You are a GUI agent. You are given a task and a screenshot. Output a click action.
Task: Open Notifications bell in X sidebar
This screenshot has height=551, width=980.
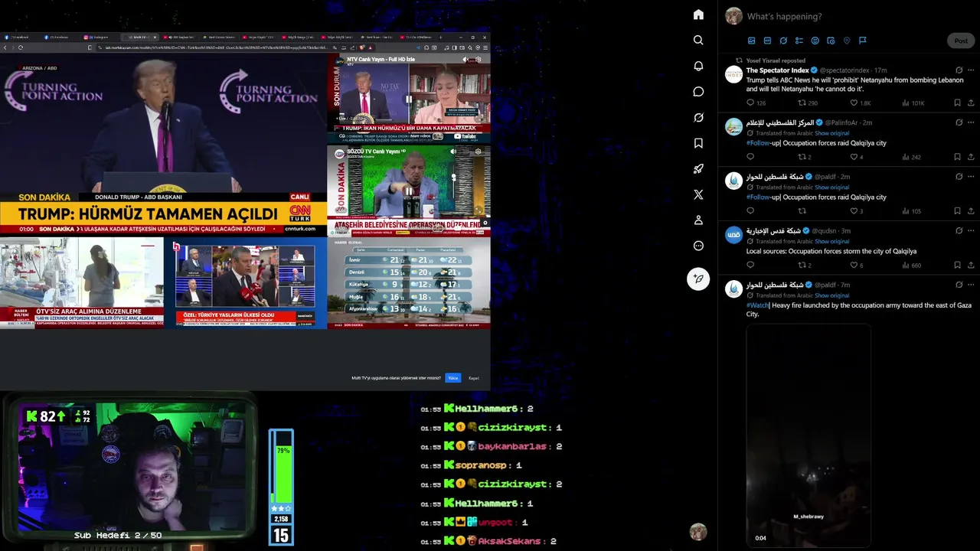(698, 66)
